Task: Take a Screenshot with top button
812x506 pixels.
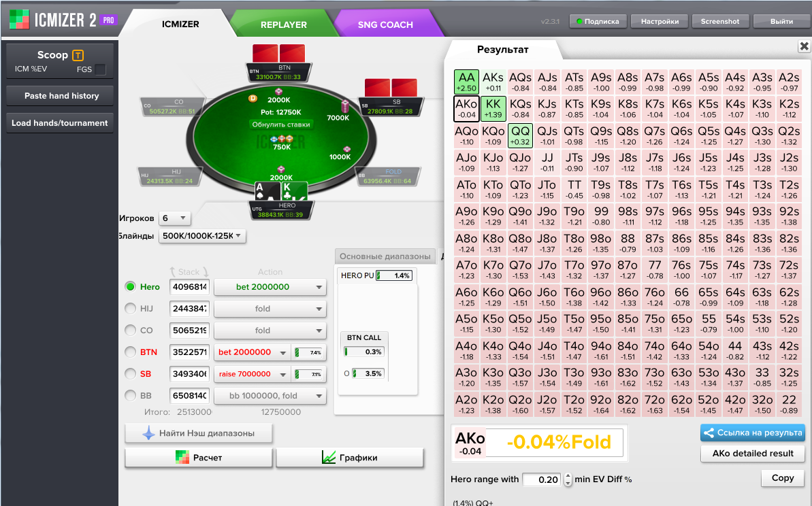Action: pos(720,21)
